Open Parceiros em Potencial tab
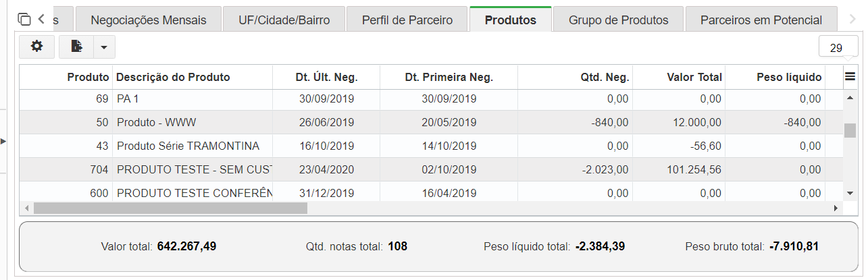Image resolution: width=868 pixels, height=280 pixels. point(761,20)
